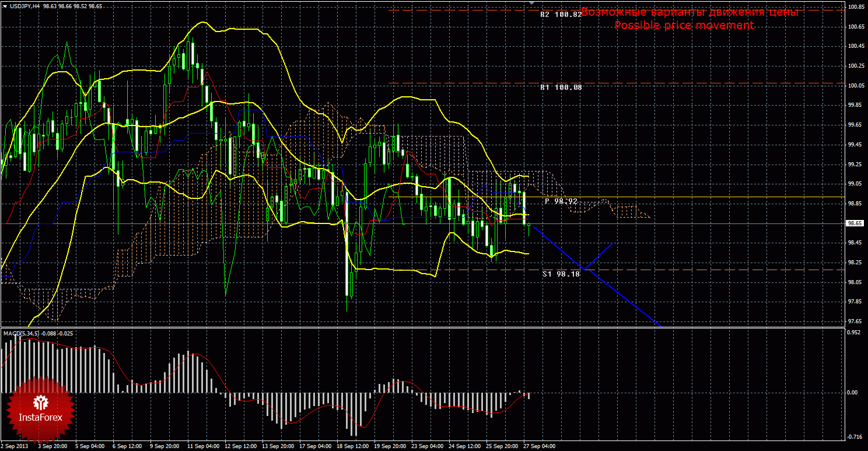This screenshot has height=451, width=868.
Task: Click the -0.716 value on MACD scale
Action: click(x=854, y=436)
